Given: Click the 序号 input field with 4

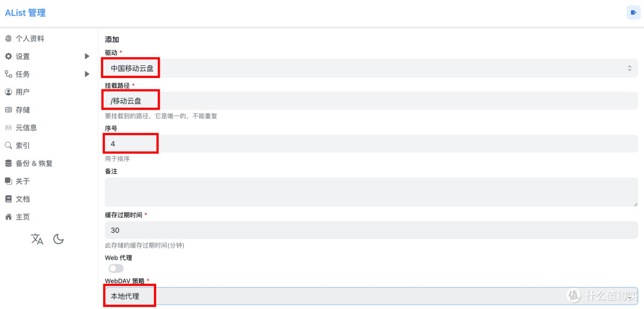Looking at the screenshot, I should point(371,143).
